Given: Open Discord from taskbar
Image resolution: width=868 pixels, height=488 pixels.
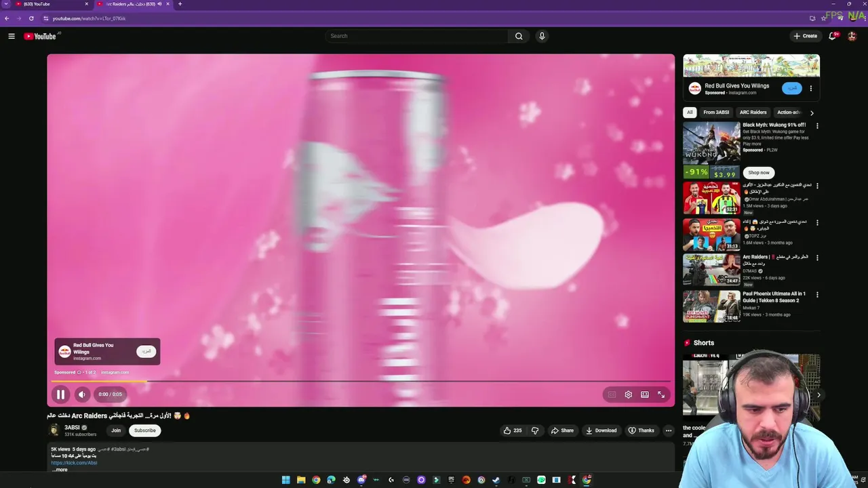Looking at the screenshot, I should pyautogui.click(x=361, y=480).
